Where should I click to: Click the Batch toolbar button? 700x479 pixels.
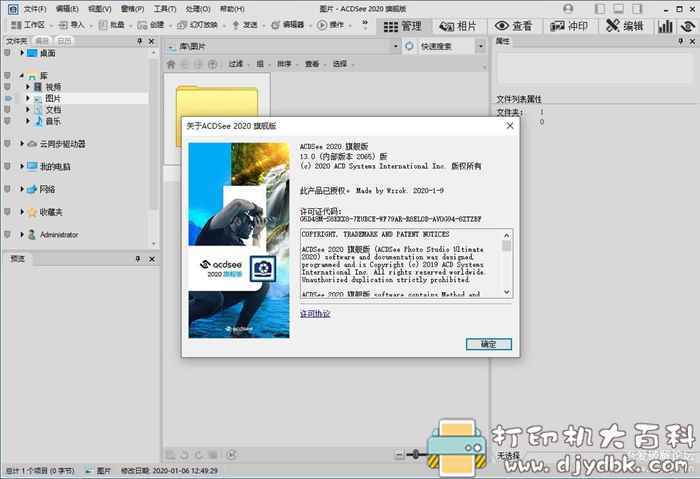click(112, 25)
